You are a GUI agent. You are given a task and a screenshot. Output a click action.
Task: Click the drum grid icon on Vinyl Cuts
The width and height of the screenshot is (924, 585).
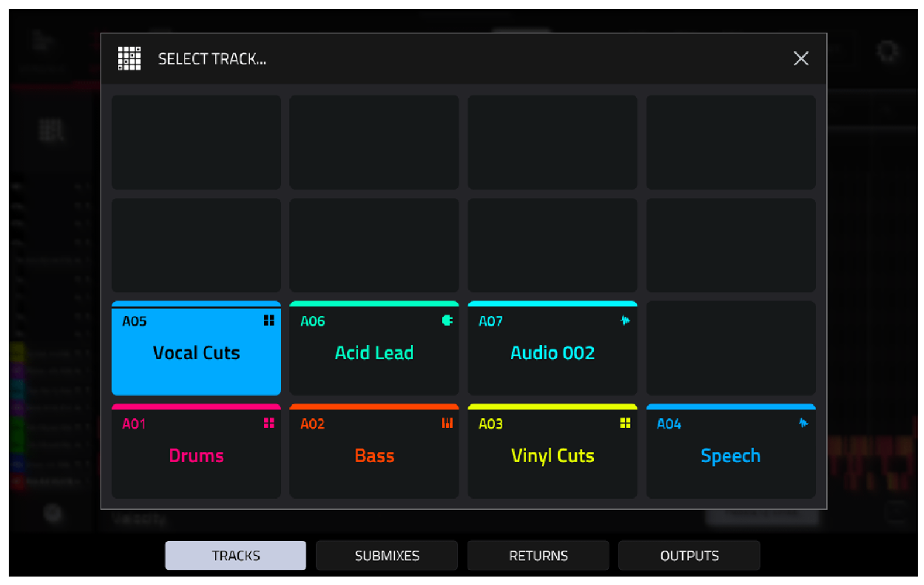pos(625,423)
